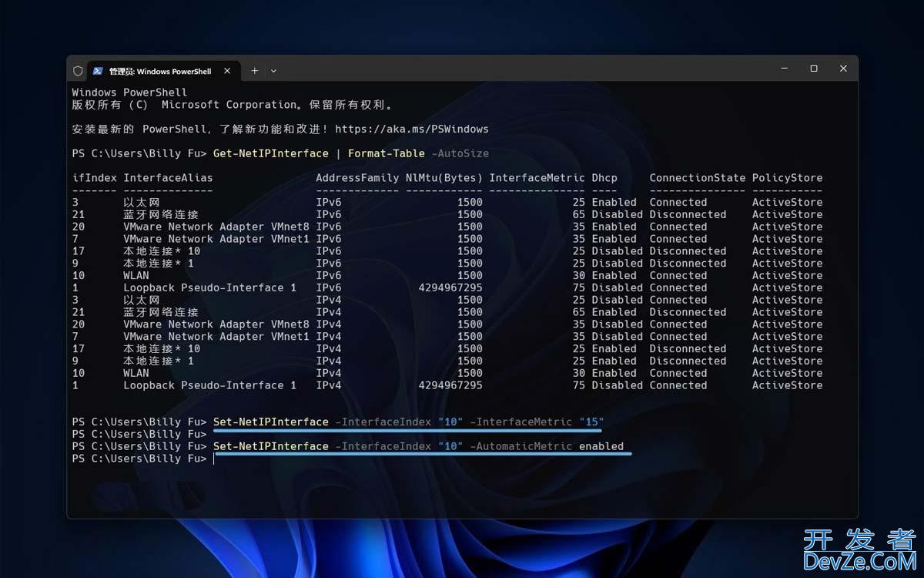The width and height of the screenshot is (924, 578).
Task: Click the ifIndex column header
Action: point(95,178)
